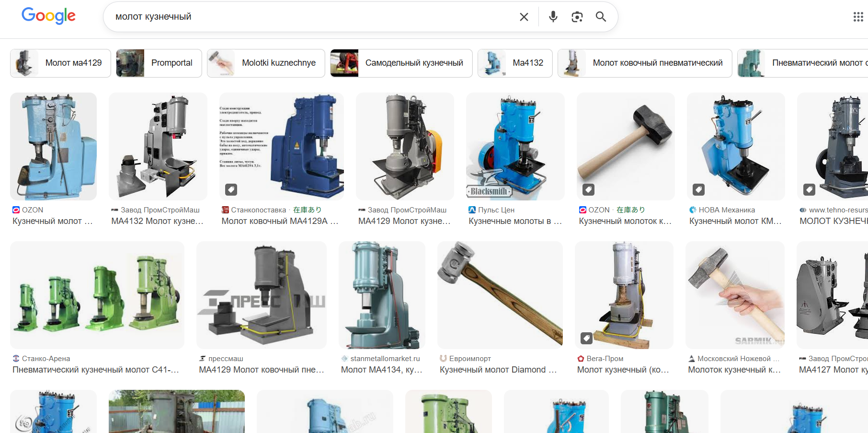868x433 pixels.
Task: Open Станкопоставка blue hammer image result
Action: [282, 146]
